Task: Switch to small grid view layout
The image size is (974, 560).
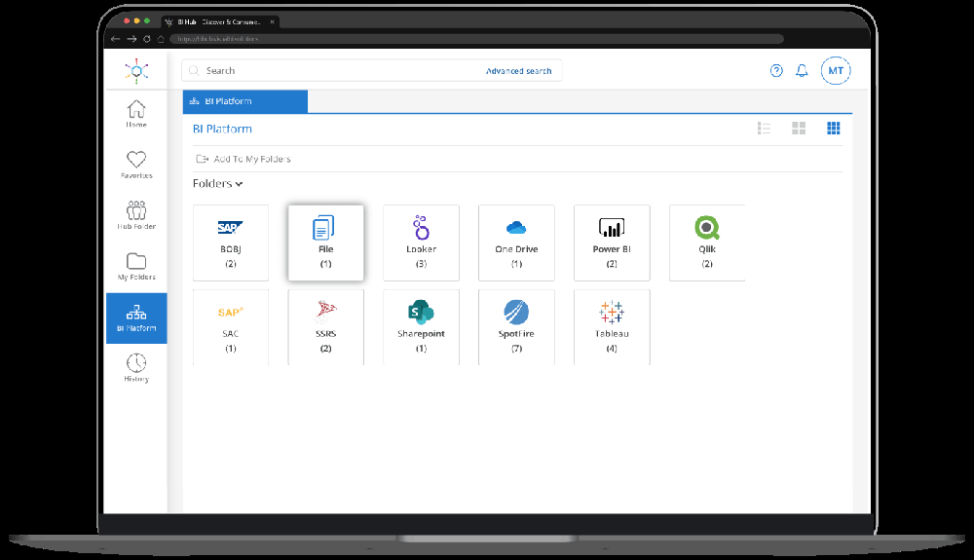Action: click(834, 129)
